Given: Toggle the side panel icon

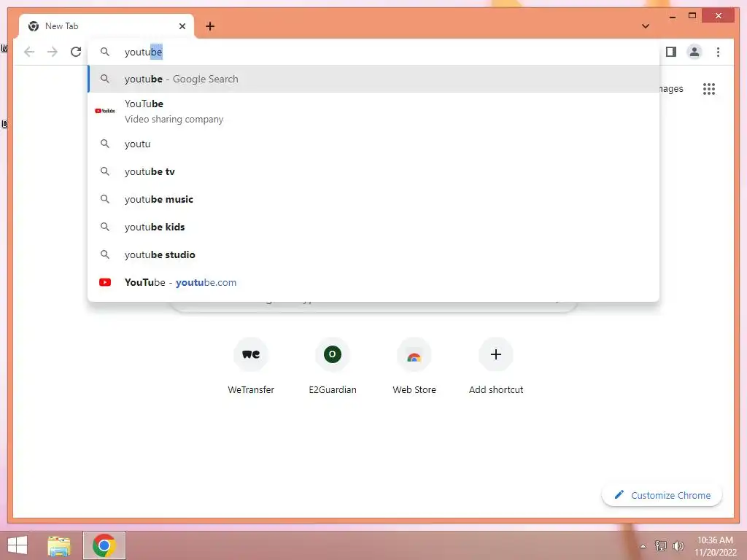Looking at the screenshot, I should coord(671,52).
